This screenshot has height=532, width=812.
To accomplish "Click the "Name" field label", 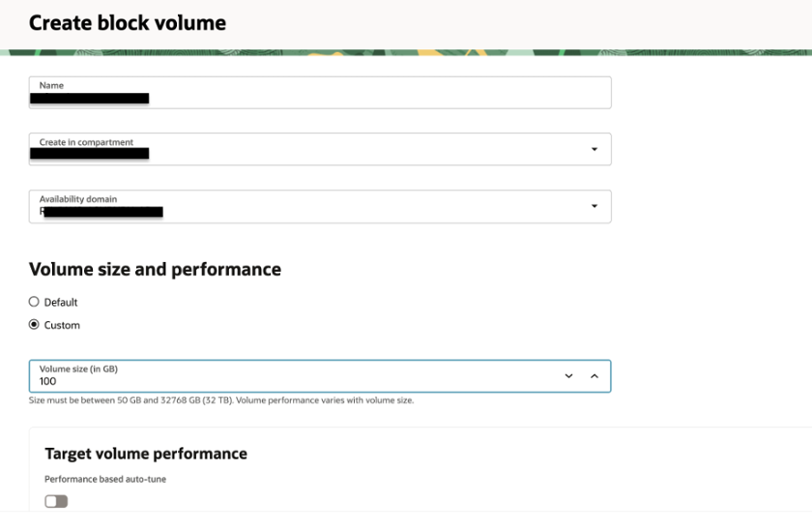I will click(x=51, y=86).
